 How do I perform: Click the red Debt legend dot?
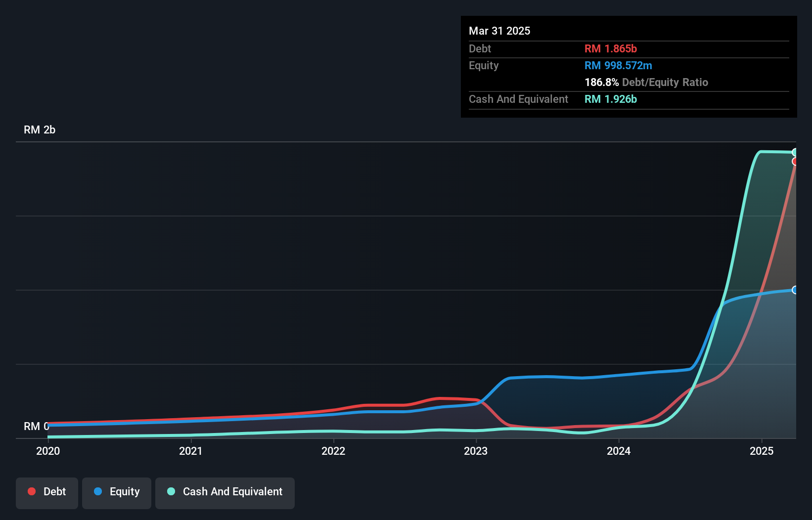tap(31, 491)
